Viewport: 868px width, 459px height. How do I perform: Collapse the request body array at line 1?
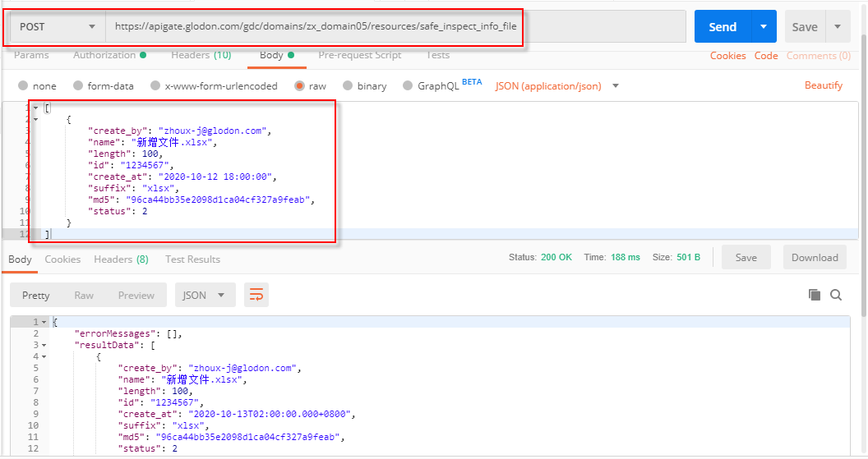click(x=35, y=108)
